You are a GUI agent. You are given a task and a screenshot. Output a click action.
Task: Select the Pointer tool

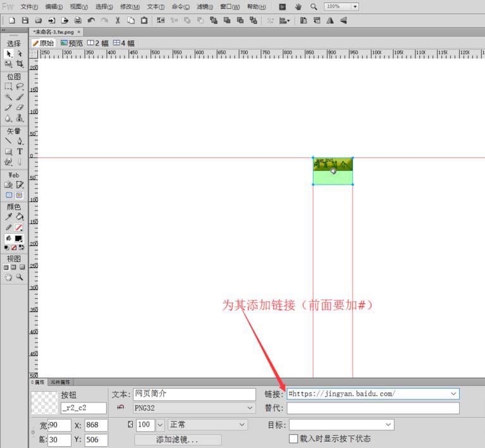8,54
